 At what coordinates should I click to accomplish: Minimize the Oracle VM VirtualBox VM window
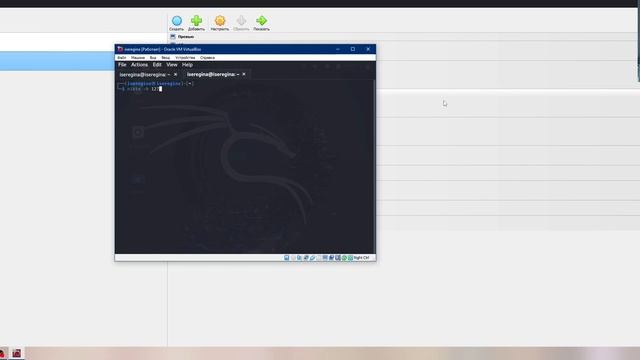click(x=338, y=49)
